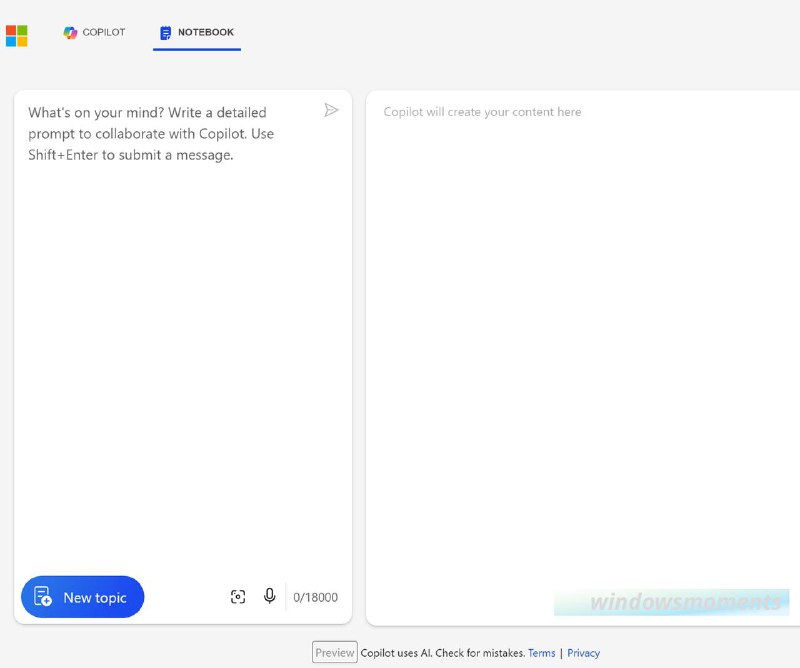Open the Privacy link

coord(583,653)
